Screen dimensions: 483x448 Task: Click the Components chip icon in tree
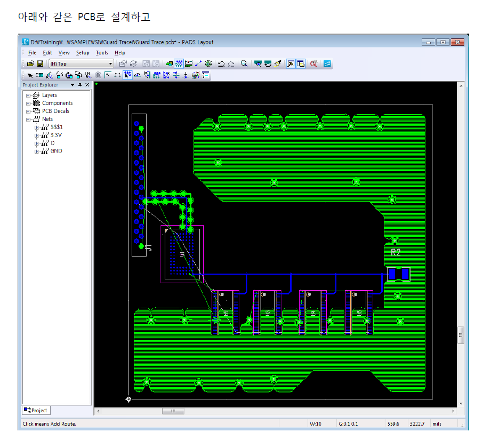36,103
